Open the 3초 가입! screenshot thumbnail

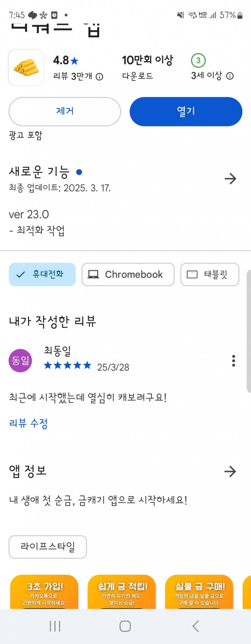(x=44, y=592)
